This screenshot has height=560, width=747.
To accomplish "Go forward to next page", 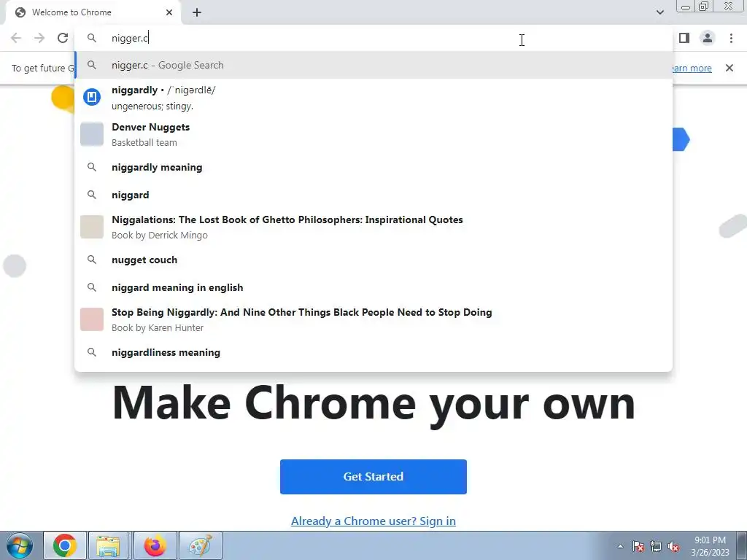I will tap(39, 38).
